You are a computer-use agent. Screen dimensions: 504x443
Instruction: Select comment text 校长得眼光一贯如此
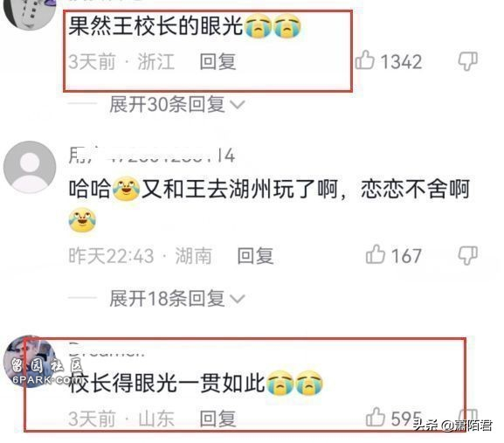coord(167,383)
